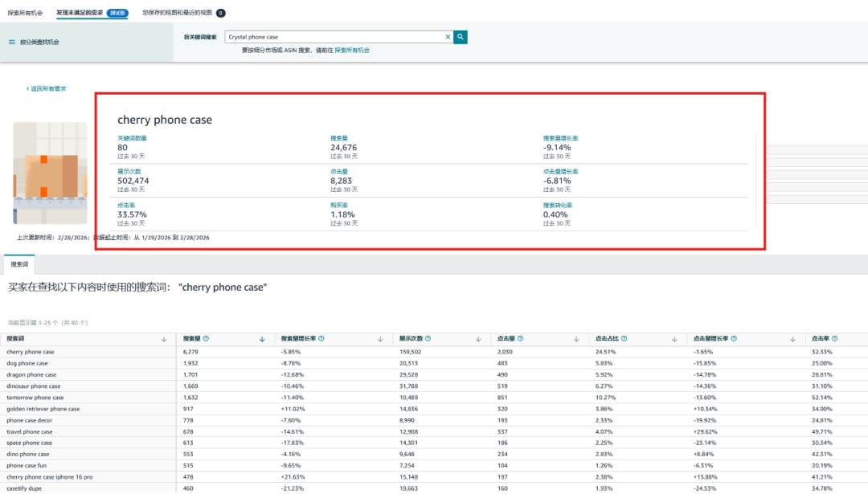
Task: Go back via 返回所有需求 link
Action: coord(47,88)
